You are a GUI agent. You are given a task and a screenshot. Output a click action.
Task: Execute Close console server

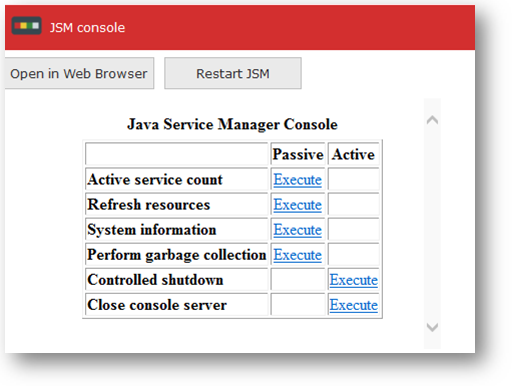354,305
